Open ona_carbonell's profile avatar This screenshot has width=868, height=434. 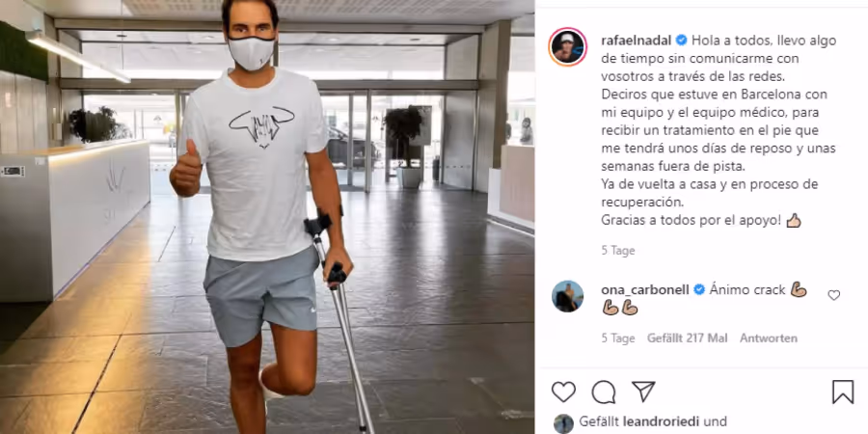567,296
